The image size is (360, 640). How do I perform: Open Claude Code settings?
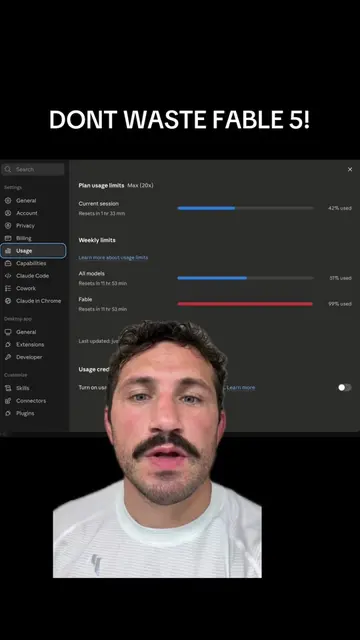[33, 276]
